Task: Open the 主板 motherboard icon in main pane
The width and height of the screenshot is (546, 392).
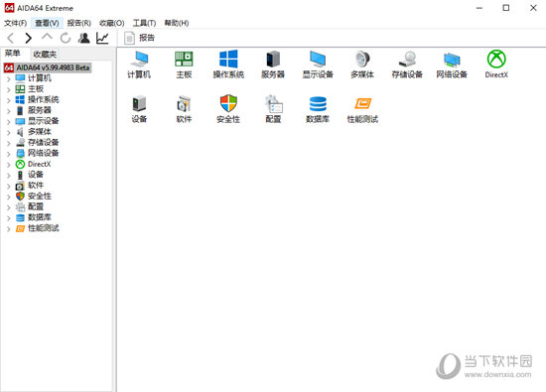Action: coord(184,65)
